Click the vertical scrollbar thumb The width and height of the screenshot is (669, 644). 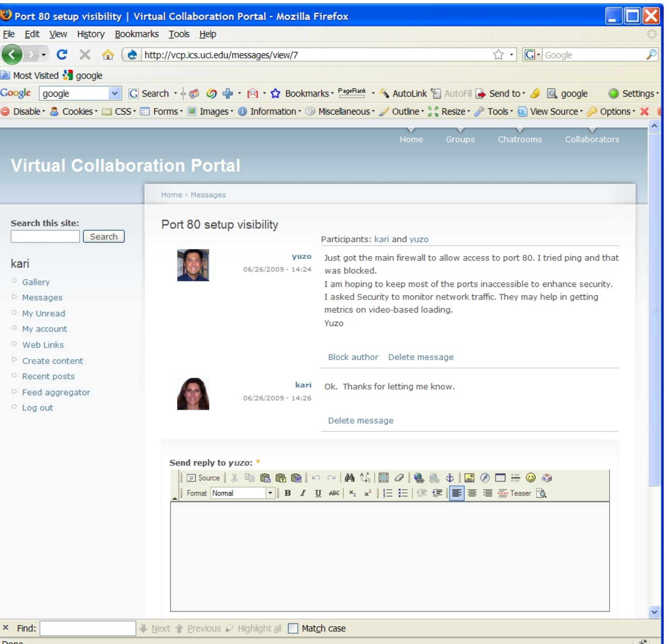click(654, 309)
